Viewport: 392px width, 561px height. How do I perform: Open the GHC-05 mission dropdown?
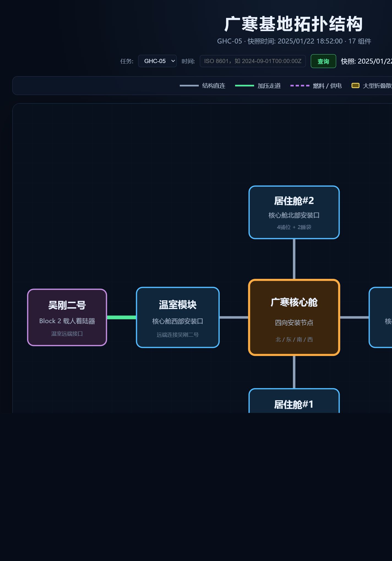[x=157, y=61]
